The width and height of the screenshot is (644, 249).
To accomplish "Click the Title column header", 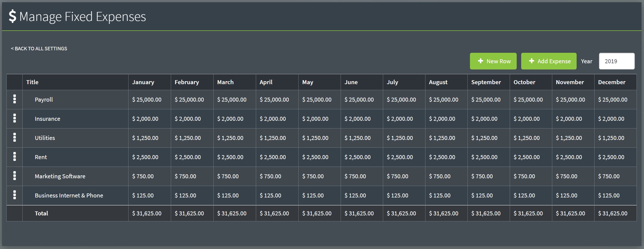I will 33,82.
